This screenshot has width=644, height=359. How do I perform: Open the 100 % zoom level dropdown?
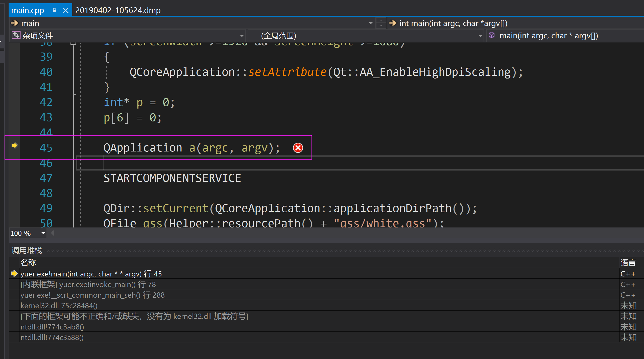click(43, 233)
